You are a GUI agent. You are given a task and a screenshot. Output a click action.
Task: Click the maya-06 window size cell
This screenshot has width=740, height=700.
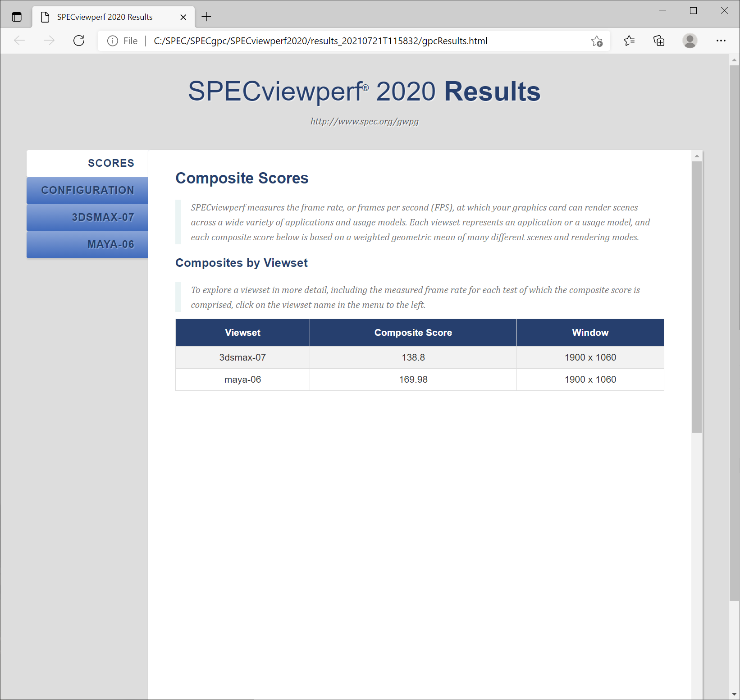coord(590,380)
